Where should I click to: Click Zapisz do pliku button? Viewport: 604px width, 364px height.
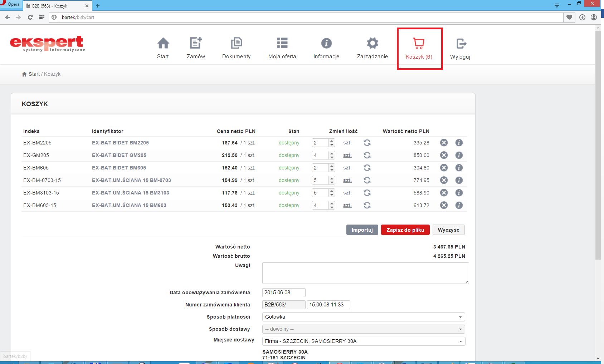point(405,230)
